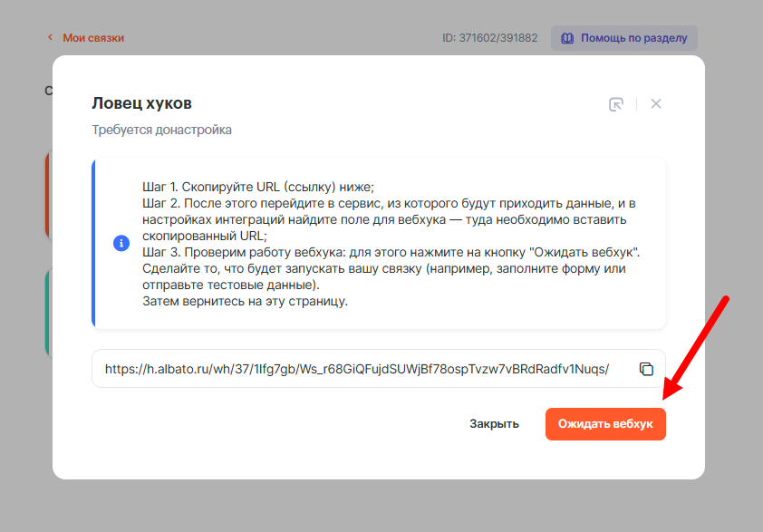
Task: Open the Мои связки link
Action: coord(92,38)
